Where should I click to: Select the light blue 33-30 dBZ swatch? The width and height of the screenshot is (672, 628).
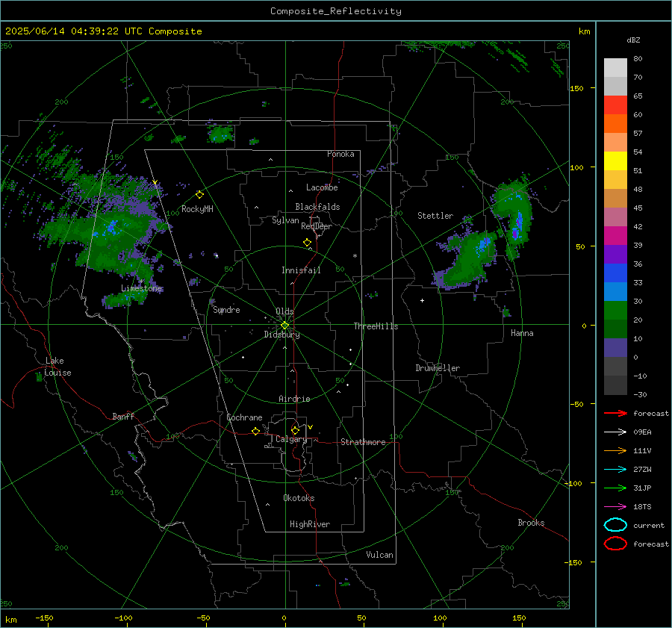pyautogui.click(x=615, y=291)
